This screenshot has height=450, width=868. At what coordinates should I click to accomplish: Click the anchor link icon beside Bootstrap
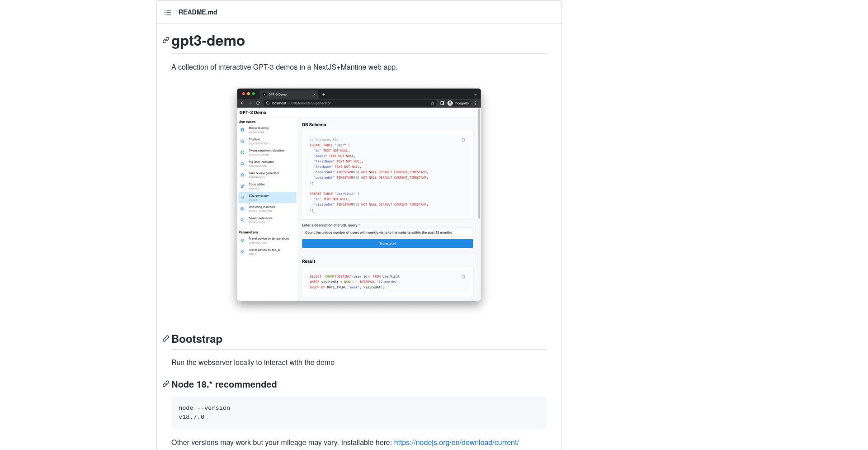coord(166,339)
